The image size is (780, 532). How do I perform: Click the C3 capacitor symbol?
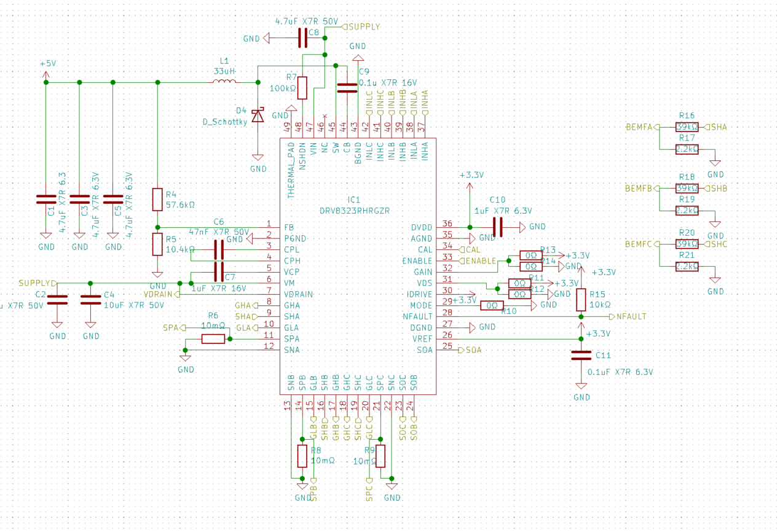(x=79, y=199)
